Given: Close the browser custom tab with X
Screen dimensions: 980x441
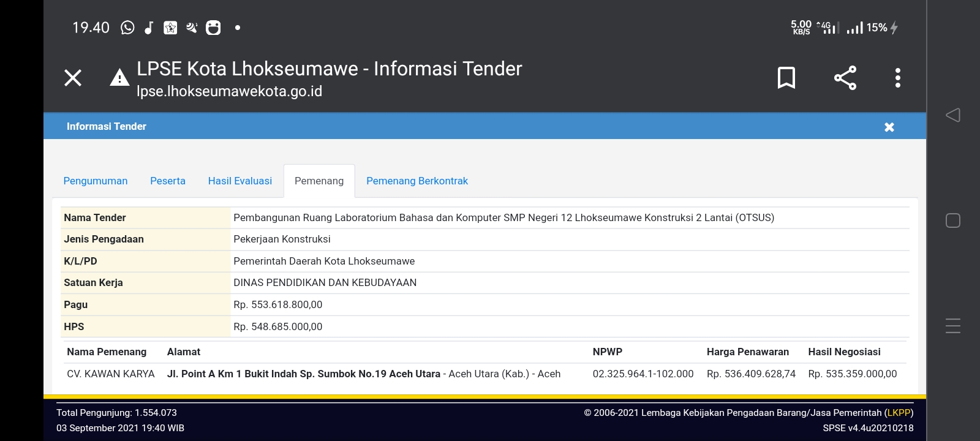Looking at the screenshot, I should coord(73,78).
